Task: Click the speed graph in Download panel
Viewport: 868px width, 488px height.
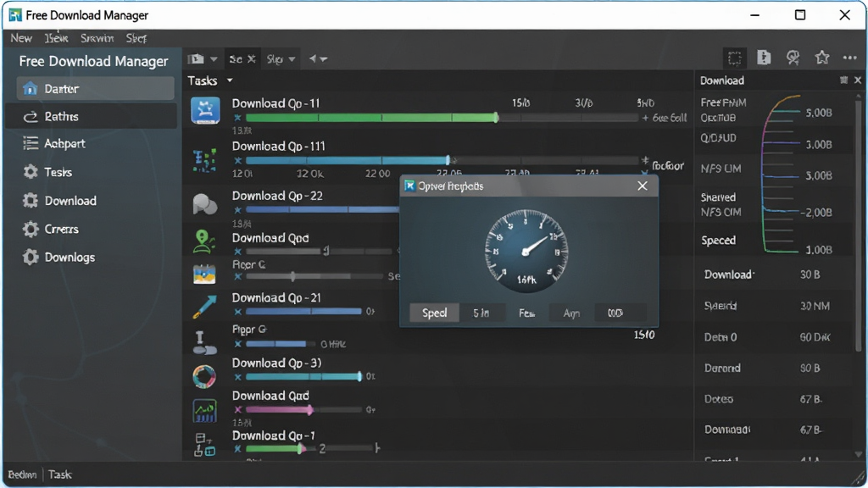Action: click(782, 174)
